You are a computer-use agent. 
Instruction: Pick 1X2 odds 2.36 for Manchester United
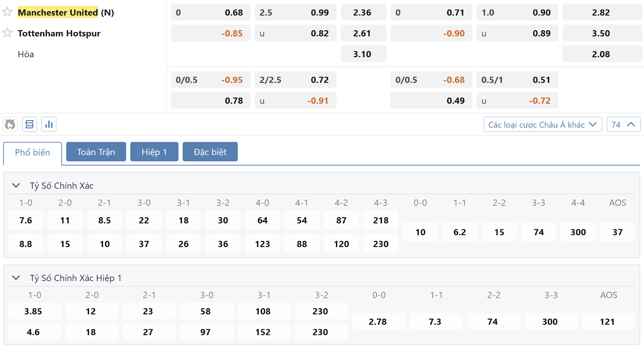point(363,12)
